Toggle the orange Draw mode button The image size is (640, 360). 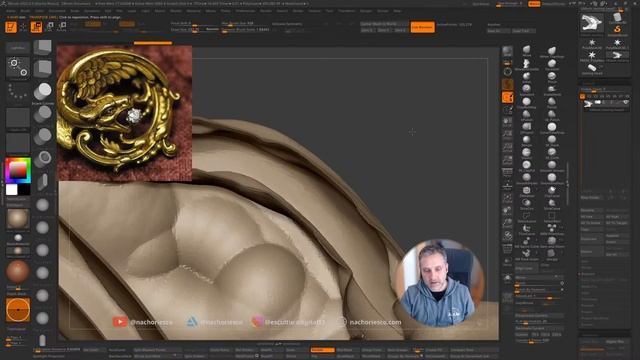[36, 27]
